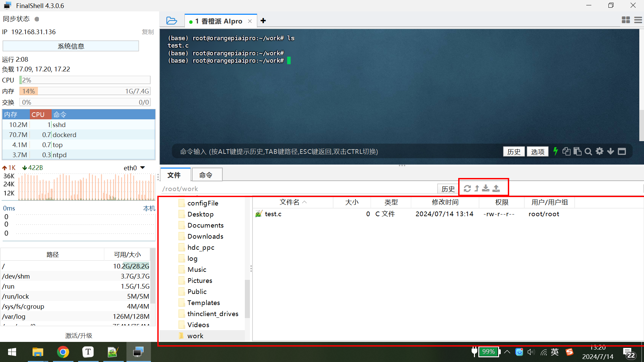Select the Downloads folder in tree

(x=205, y=236)
